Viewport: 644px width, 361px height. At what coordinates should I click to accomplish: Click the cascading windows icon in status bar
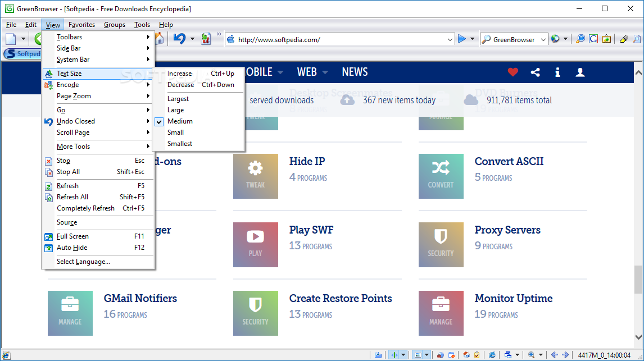point(508,355)
